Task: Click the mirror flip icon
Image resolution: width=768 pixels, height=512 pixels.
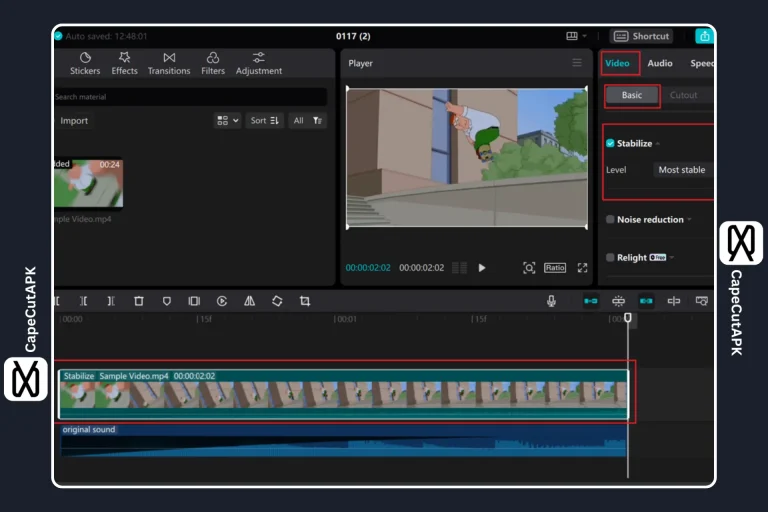Action: (x=249, y=301)
